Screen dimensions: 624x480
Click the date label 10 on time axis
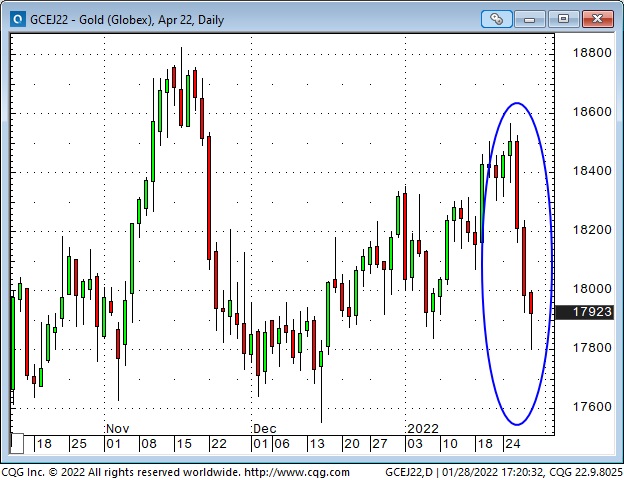(x=450, y=444)
